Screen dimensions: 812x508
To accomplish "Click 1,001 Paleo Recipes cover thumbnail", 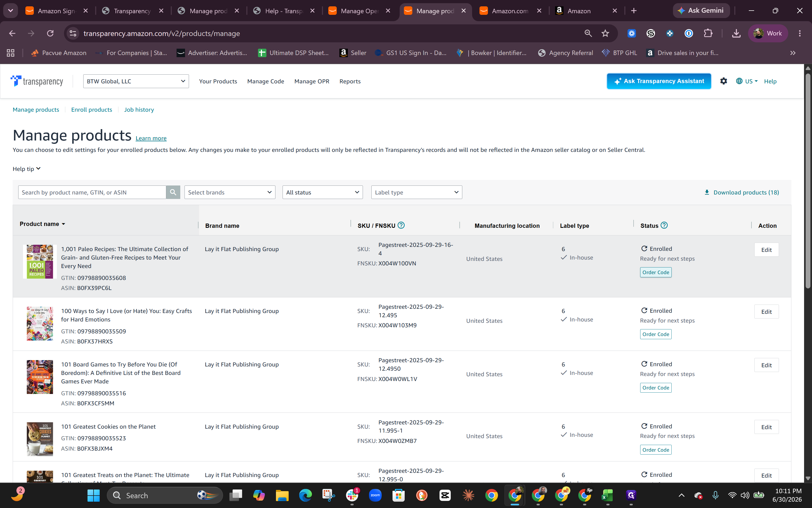I will 40,261.
